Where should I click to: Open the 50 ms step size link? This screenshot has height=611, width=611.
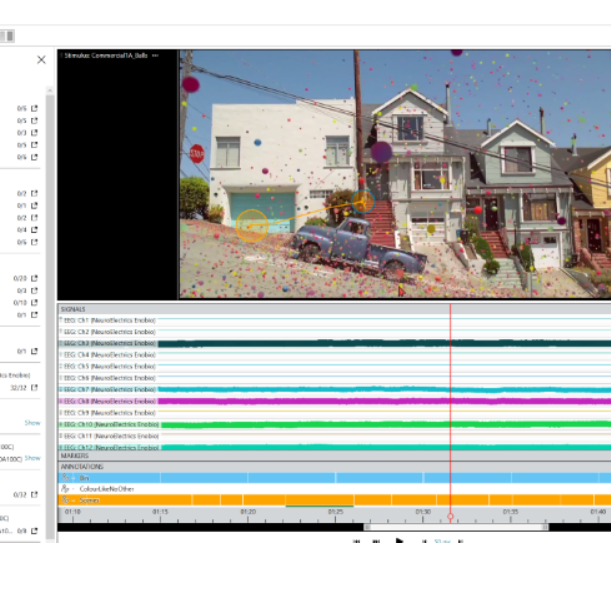442,541
